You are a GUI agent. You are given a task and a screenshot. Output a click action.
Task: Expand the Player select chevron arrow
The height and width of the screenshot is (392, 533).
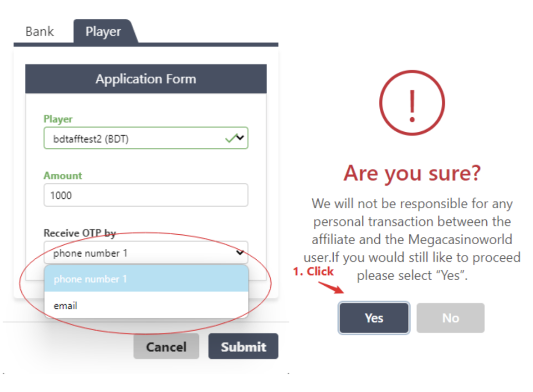pos(240,138)
